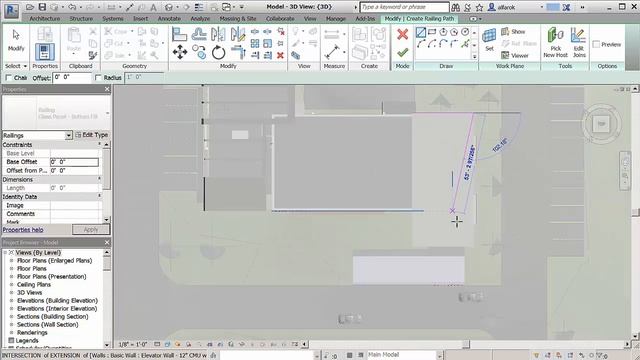Select the Pick Lines draw tool
640x360 pixels.
click(x=465, y=44)
